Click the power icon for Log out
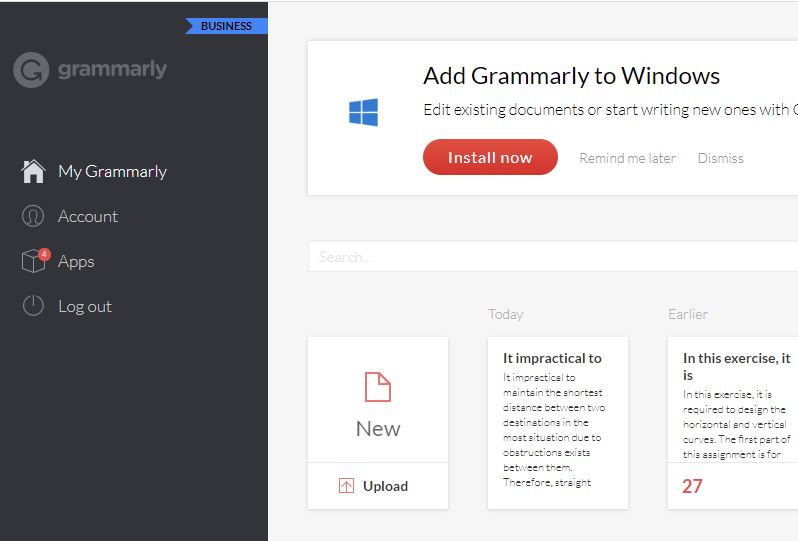This screenshot has width=798, height=541. [x=33, y=306]
